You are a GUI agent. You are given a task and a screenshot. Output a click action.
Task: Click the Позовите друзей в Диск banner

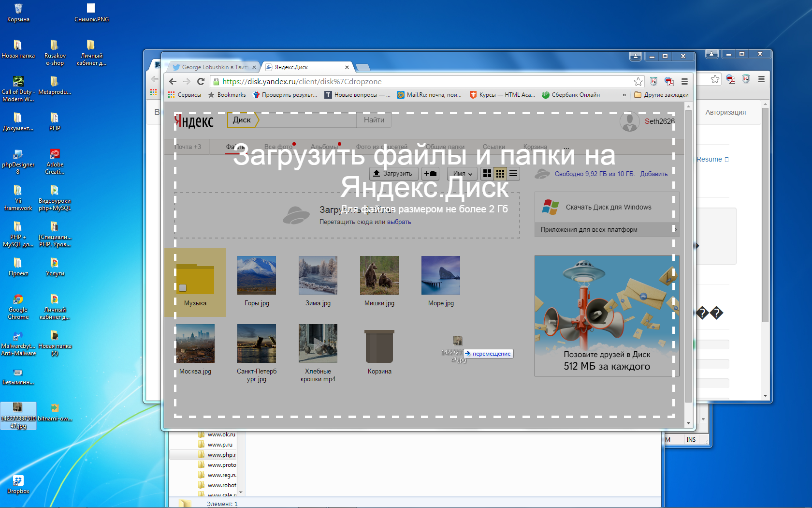(x=607, y=315)
